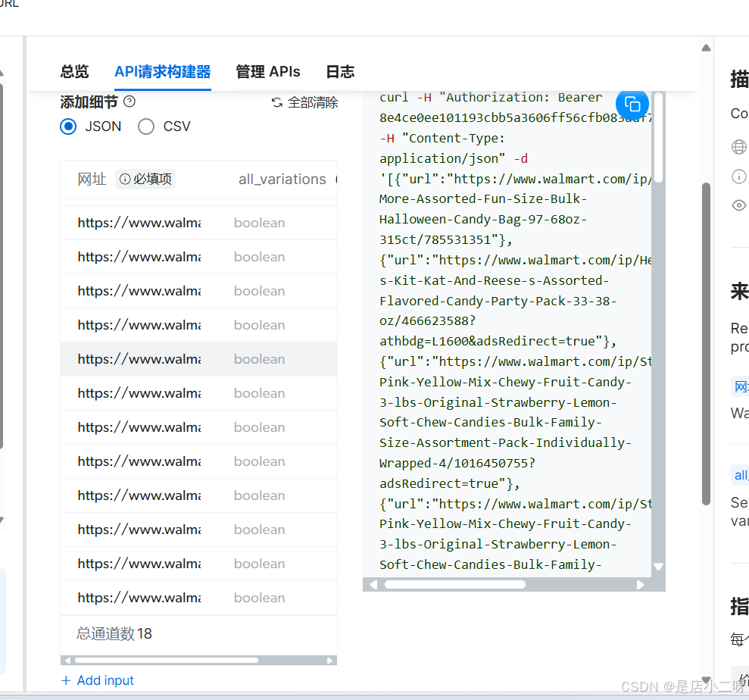Viewport: 749px width, 700px height.
Task: Click the eye icon in right panel
Action: pyautogui.click(x=738, y=205)
